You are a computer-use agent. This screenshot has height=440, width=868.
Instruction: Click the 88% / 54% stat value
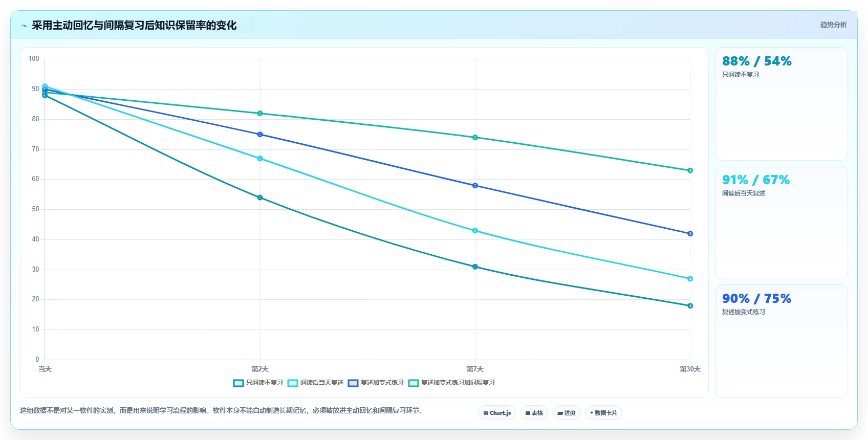(x=756, y=61)
